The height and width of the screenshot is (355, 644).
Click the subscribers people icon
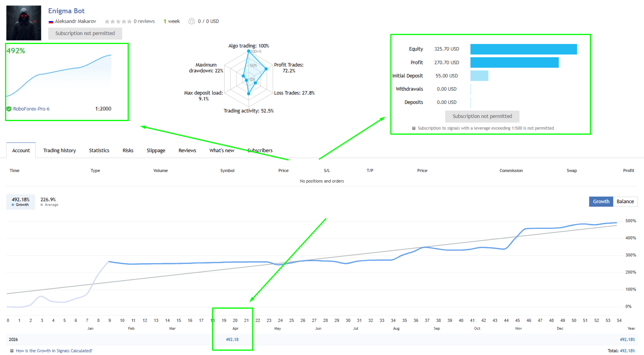[191, 21]
